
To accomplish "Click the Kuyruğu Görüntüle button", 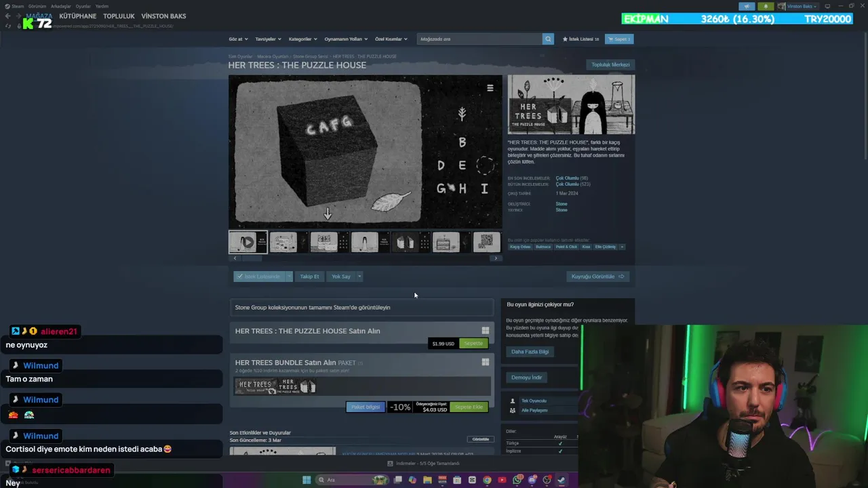I will (x=597, y=277).
